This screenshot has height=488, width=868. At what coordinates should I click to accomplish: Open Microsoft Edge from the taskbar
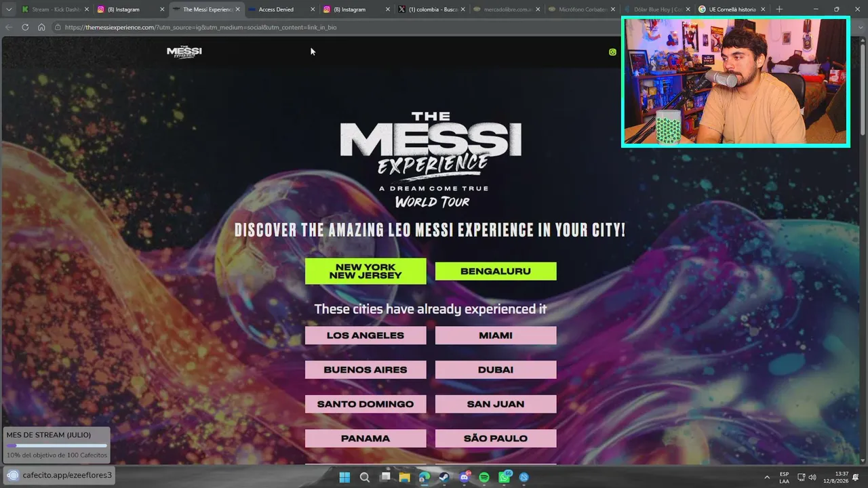point(425,477)
